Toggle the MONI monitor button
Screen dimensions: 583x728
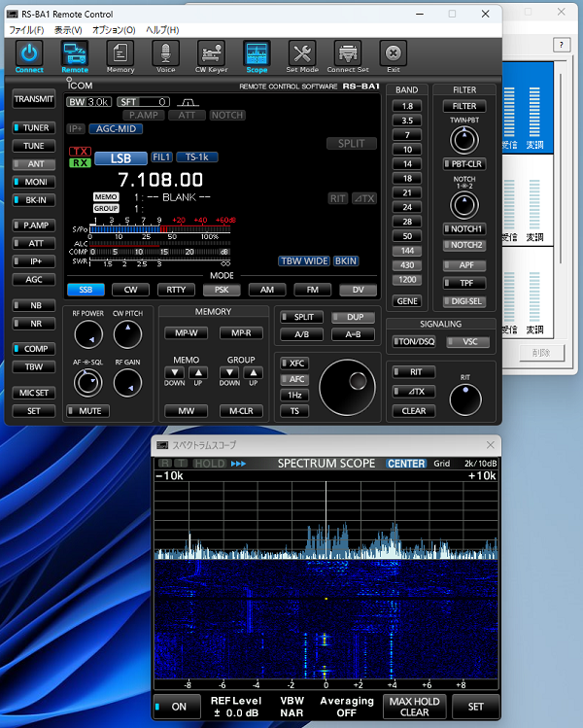[x=33, y=182]
